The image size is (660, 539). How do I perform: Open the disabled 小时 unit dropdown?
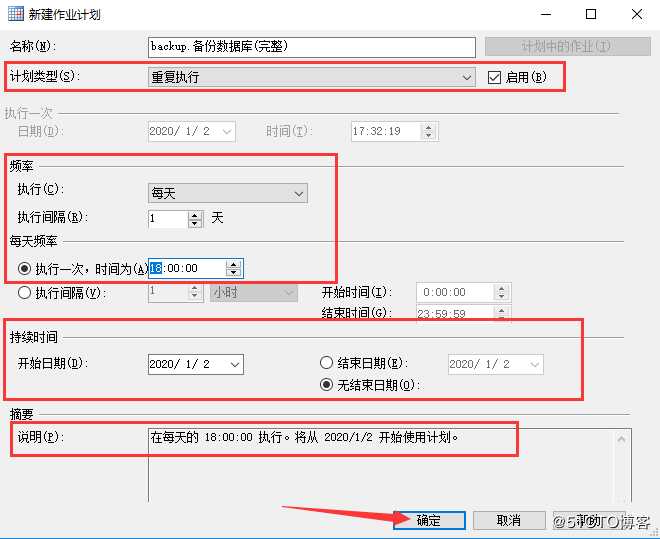point(254,292)
